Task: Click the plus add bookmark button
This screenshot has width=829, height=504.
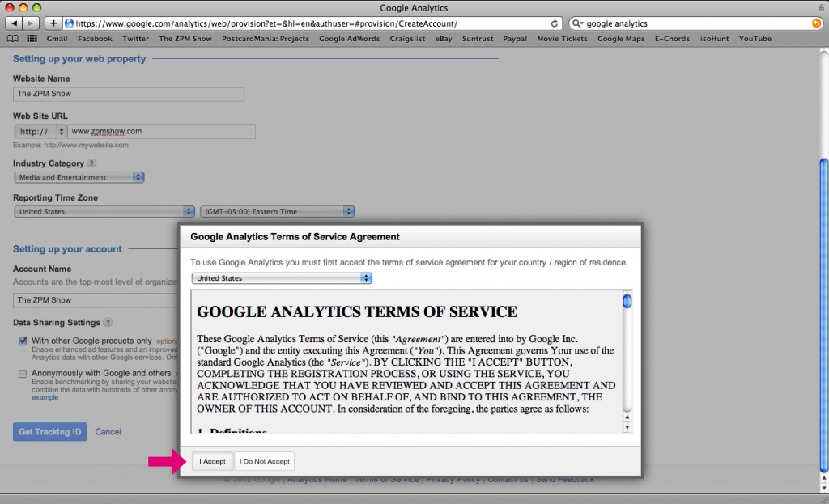Action: (53, 23)
